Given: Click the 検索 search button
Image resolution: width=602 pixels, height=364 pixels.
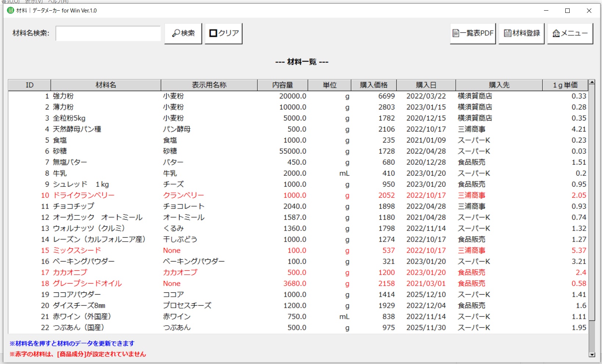Looking at the screenshot, I should (183, 33).
